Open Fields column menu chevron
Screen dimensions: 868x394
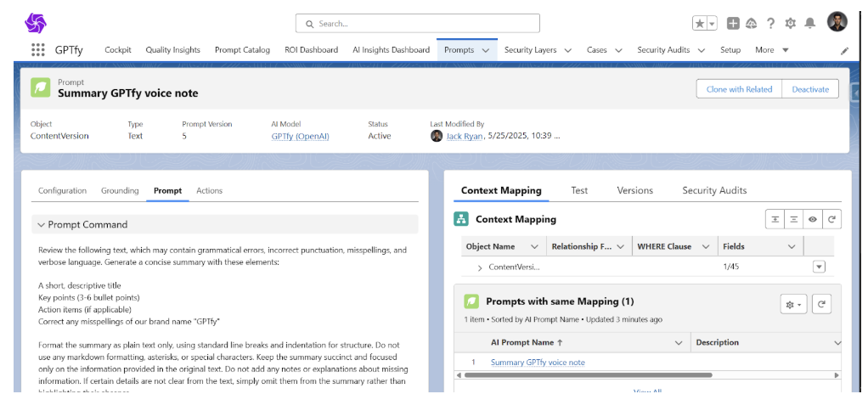point(791,247)
